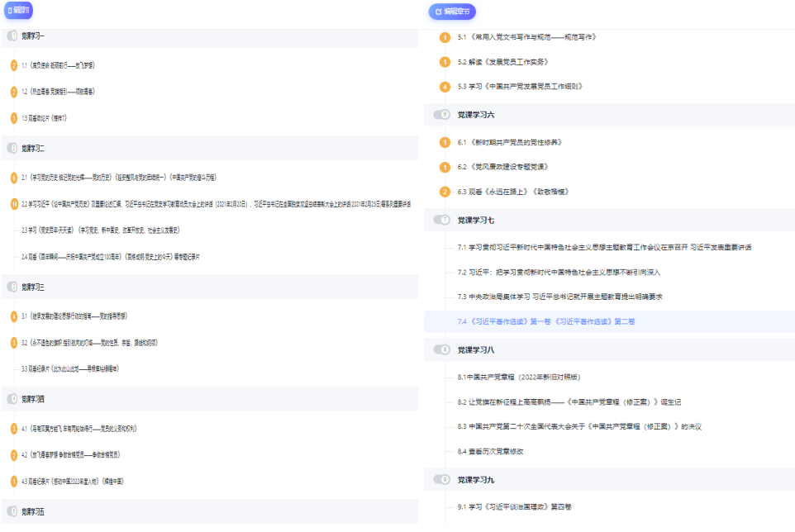Image resolution: width=795 pixels, height=532 pixels.
Task: Click the orange badge for 5.3 学习《中国共产党发展党员工作细则》
Action: tap(445, 87)
